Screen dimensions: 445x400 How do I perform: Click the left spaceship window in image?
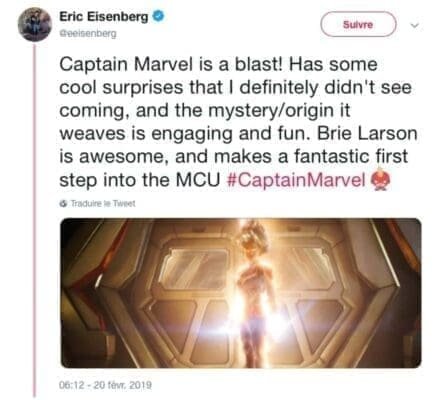pos(194,268)
